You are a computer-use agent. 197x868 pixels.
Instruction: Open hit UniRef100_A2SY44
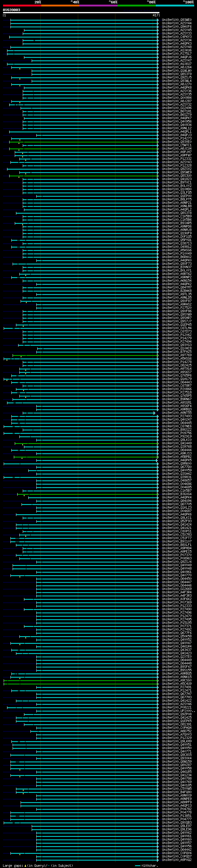click(176, 23)
